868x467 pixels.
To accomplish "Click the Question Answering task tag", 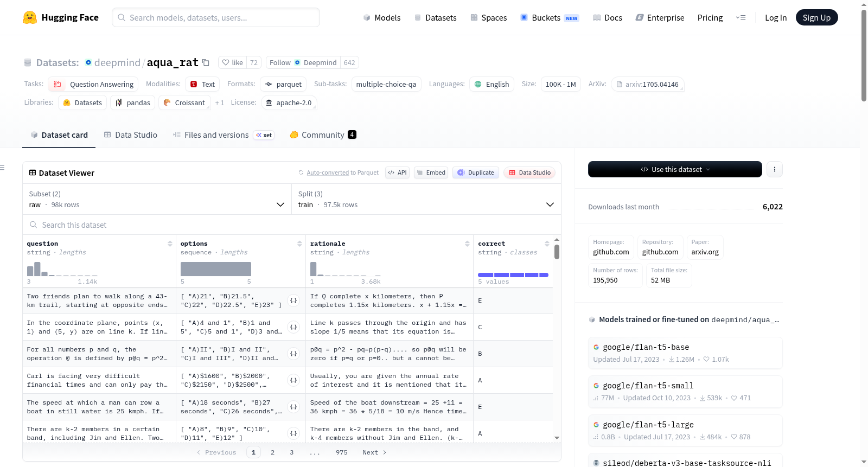I will [x=93, y=84].
